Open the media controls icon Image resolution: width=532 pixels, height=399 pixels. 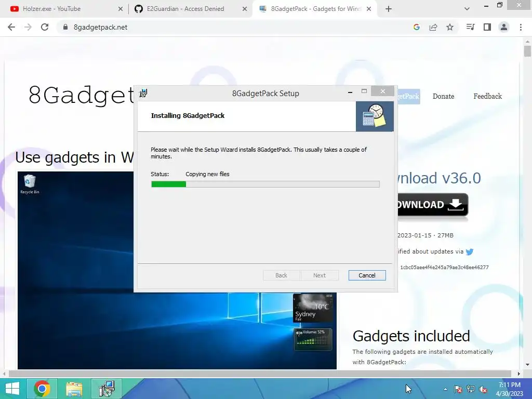[470, 27]
